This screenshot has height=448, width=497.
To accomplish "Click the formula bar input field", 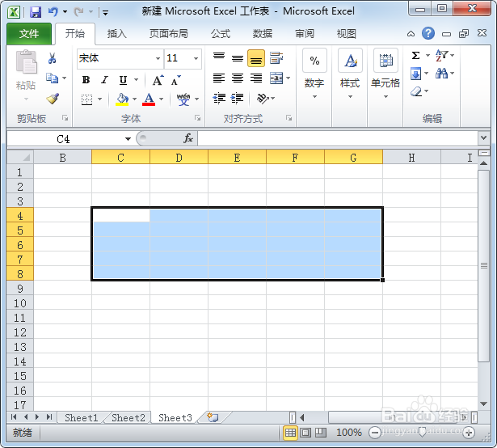I will coord(338,138).
